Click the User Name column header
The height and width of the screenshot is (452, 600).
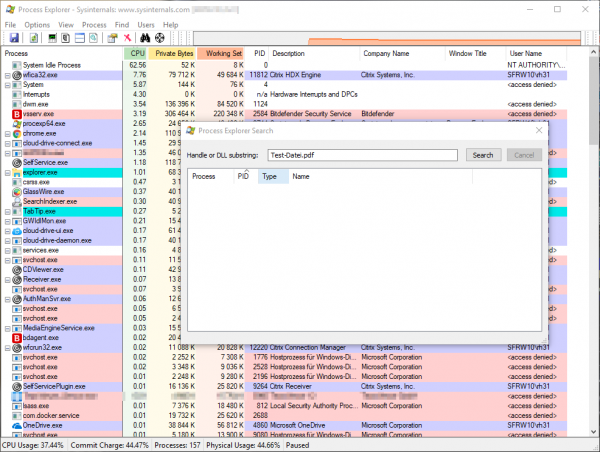pos(536,54)
